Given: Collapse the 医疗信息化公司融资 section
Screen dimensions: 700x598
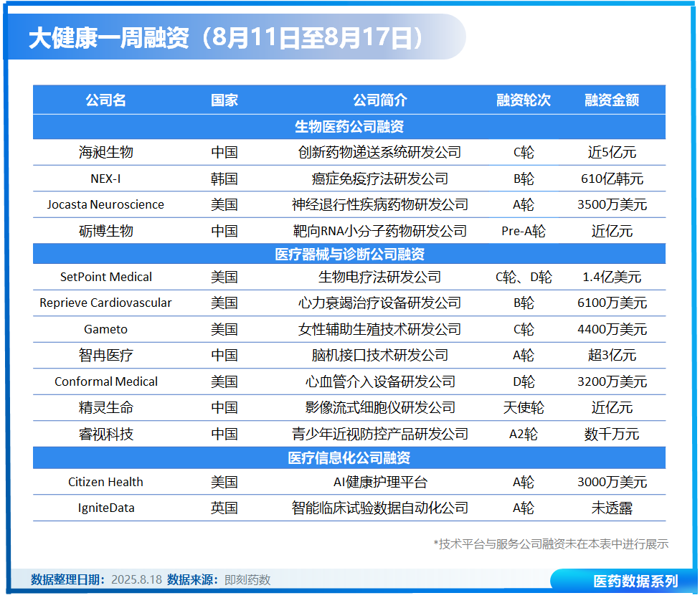Looking at the screenshot, I should point(350,455).
